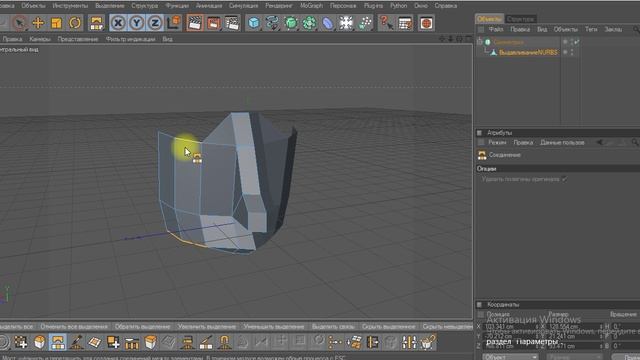The width and height of the screenshot is (640, 360).
Task: Open the particle emitter icon
Action: tap(365, 23)
